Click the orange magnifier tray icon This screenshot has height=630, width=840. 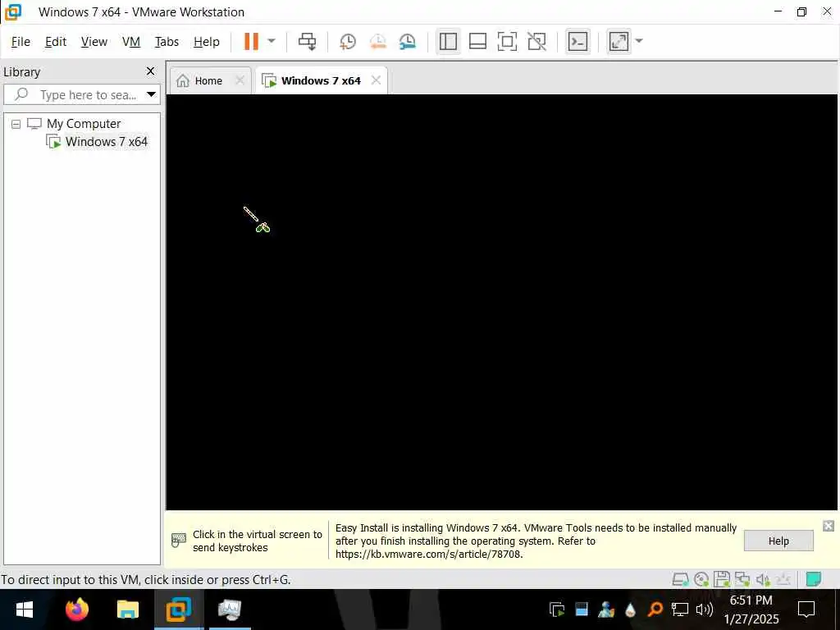coord(655,609)
